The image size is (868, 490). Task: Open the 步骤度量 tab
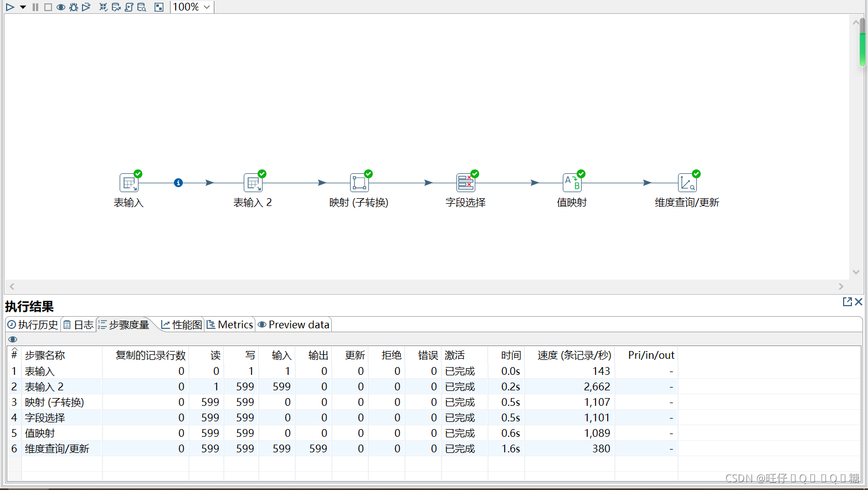124,324
